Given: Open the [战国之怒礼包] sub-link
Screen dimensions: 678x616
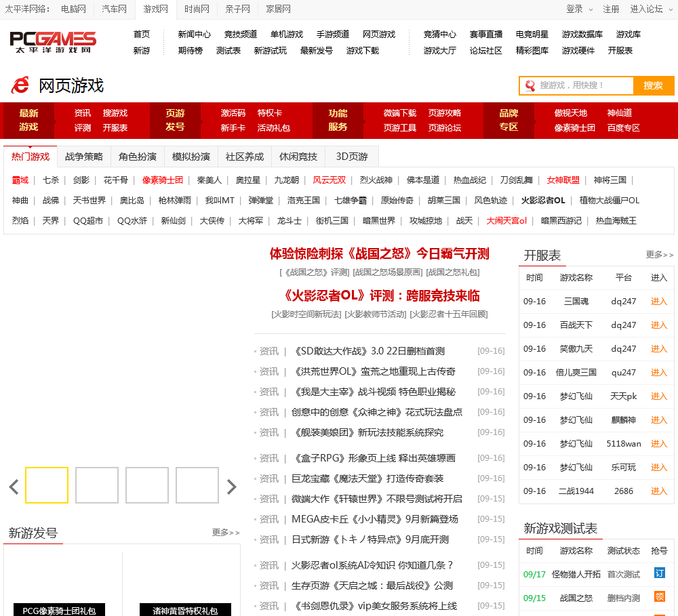Looking at the screenshot, I should point(453,272).
